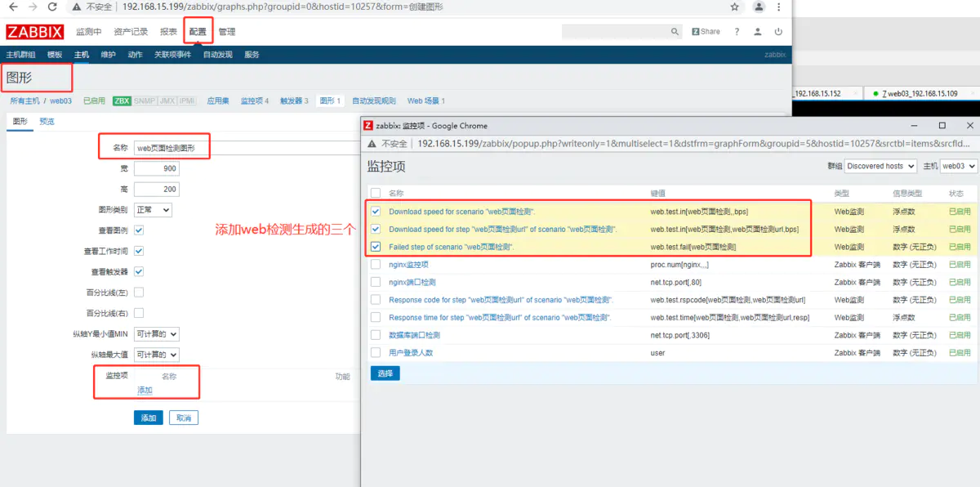
Task: Check the 用户登录人数 row checkbox
Action: [x=376, y=353]
